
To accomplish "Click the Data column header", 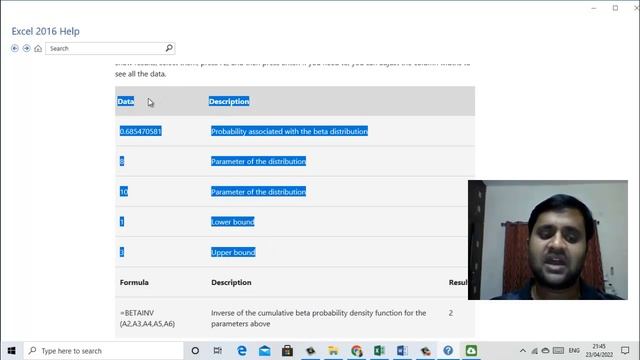I will [x=126, y=101].
